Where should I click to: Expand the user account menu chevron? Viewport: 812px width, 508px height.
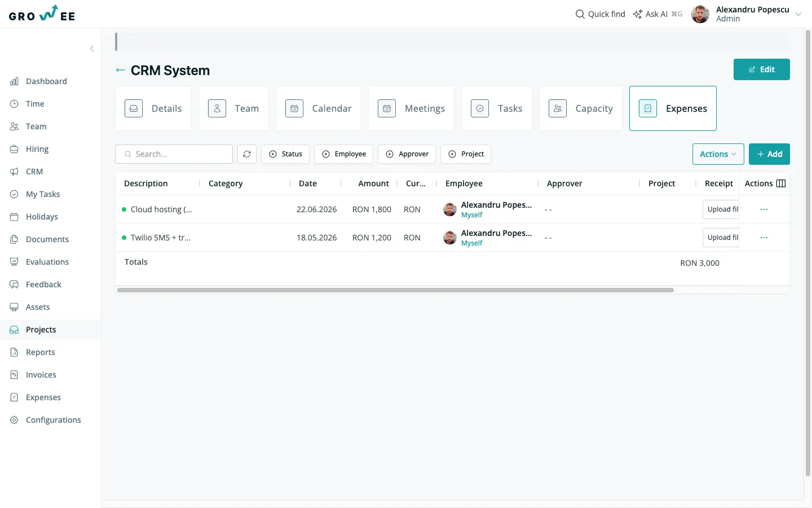798,14
